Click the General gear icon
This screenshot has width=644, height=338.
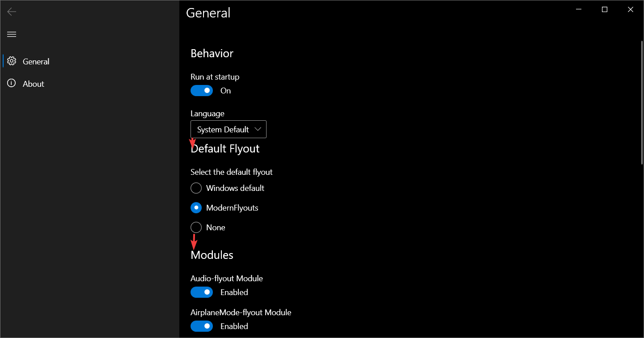click(12, 61)
